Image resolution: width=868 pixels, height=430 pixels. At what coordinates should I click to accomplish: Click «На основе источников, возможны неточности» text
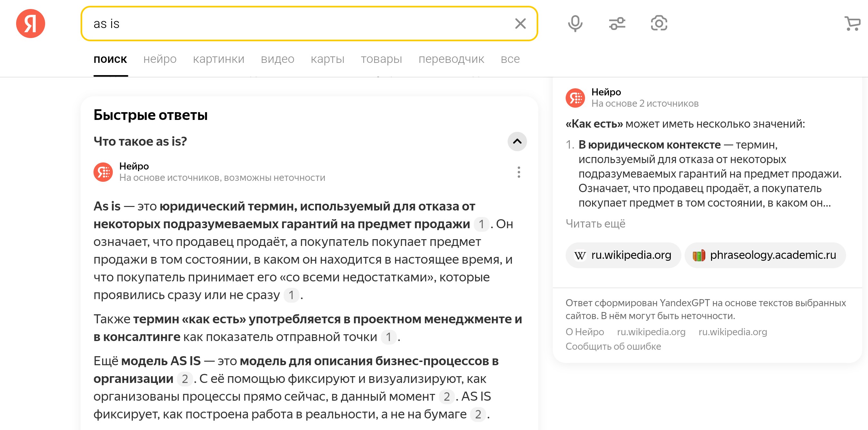point(222,178)
